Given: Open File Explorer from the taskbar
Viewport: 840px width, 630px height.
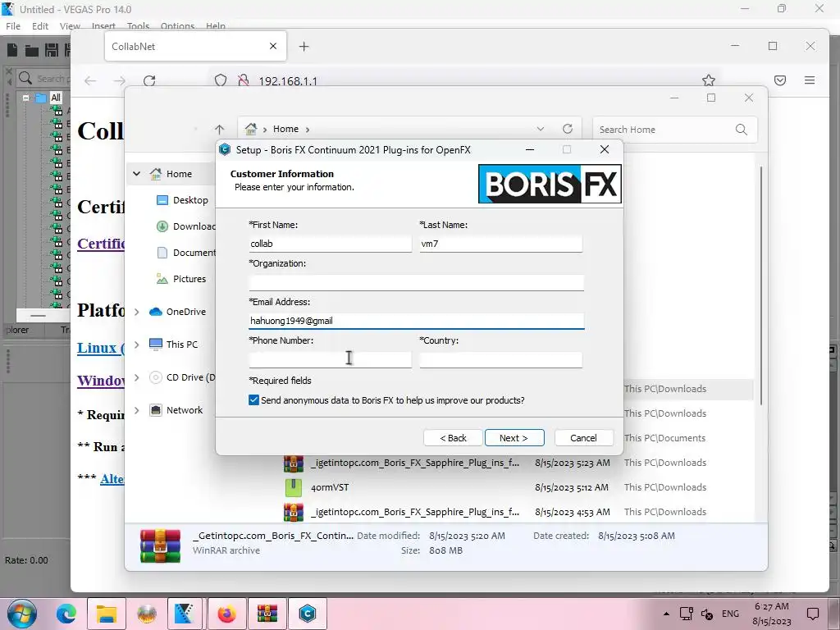Looking at the screenshot, I should 106,614.
